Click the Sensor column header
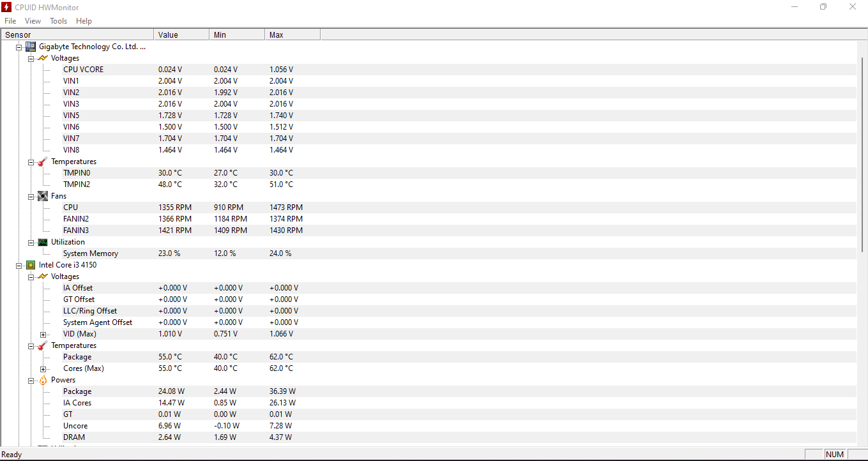The height and width of the screenshot is (461, 868). (x=77, y=34)
